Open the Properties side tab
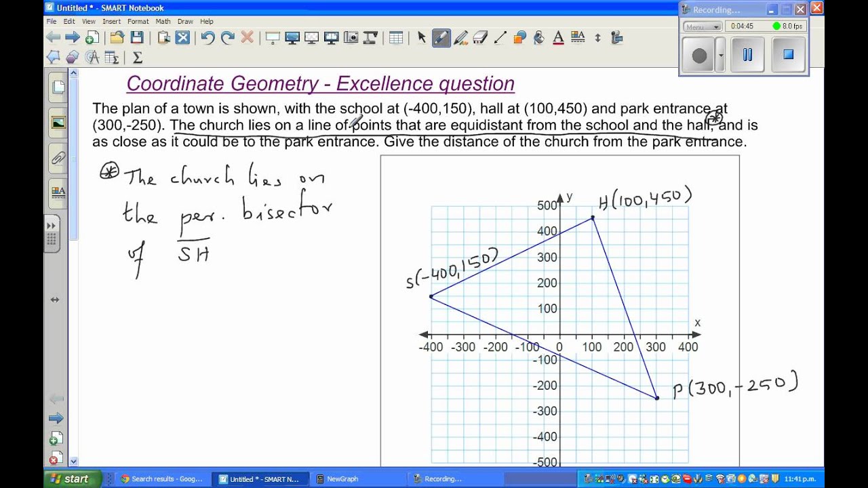The width and height of the screenshot is (868, 488). tap(58, 192)
